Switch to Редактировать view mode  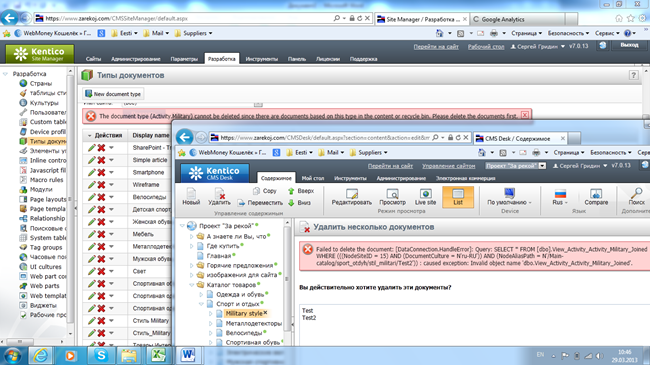coord(352,197)
